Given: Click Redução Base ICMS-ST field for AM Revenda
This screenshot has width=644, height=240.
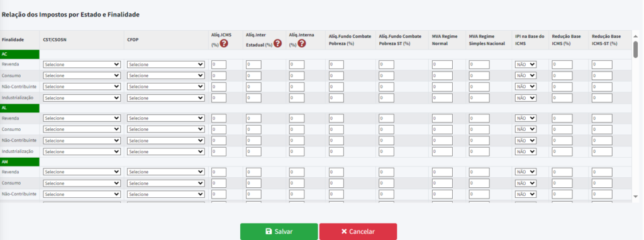Looking at the screenshot, I should 602,172.
